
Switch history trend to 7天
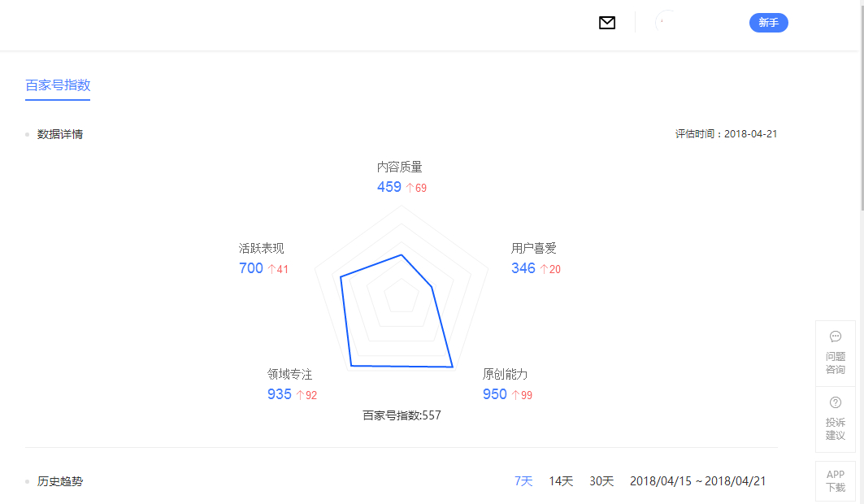click(x=523, y=481)
